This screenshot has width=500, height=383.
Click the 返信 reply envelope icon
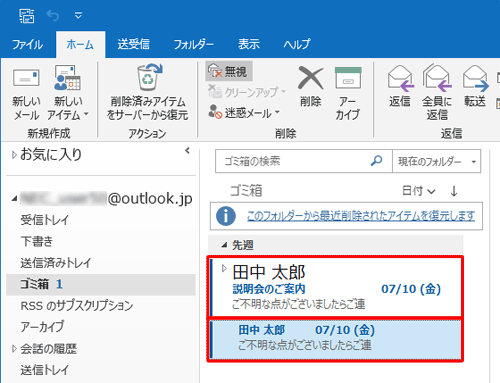400,79
